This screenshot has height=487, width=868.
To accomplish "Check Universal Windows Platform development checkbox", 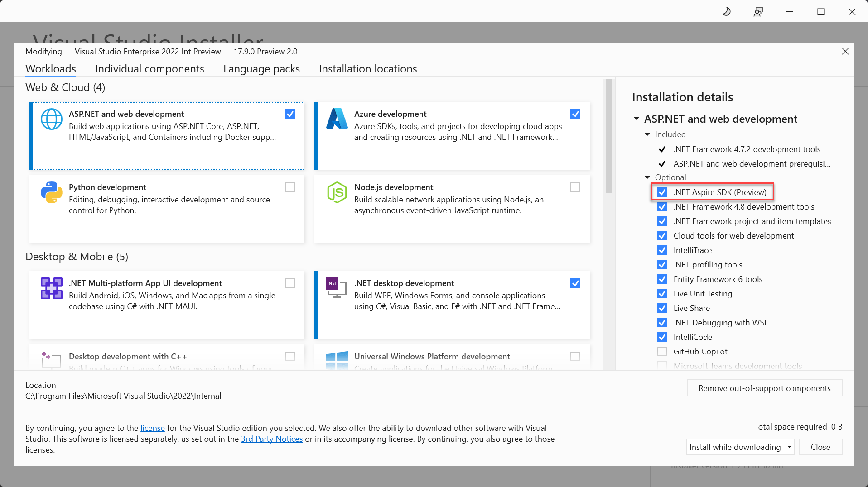I will pyautogui.click(x=575, y=357).
